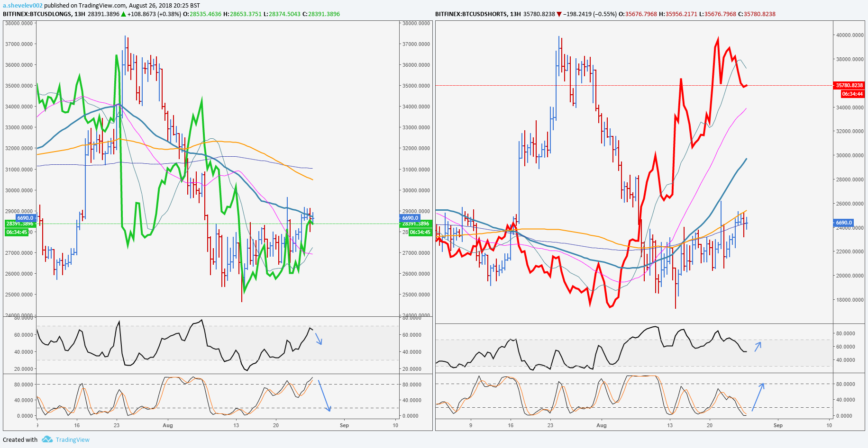
Task: Click the +108.8673 (+0.38%) change value
Action: pos(154,14)
